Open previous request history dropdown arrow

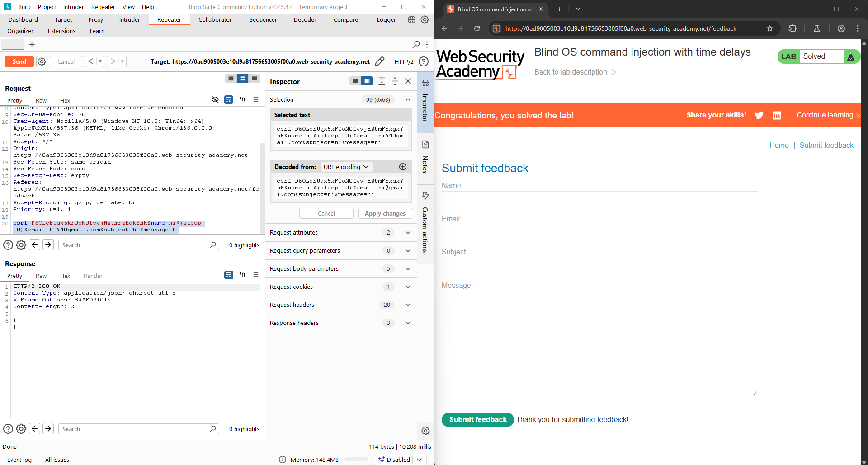click(x=100, y=61)
